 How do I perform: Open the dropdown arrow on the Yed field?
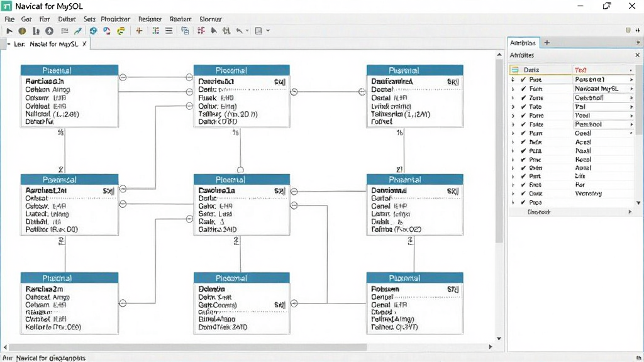click(631, 70)
